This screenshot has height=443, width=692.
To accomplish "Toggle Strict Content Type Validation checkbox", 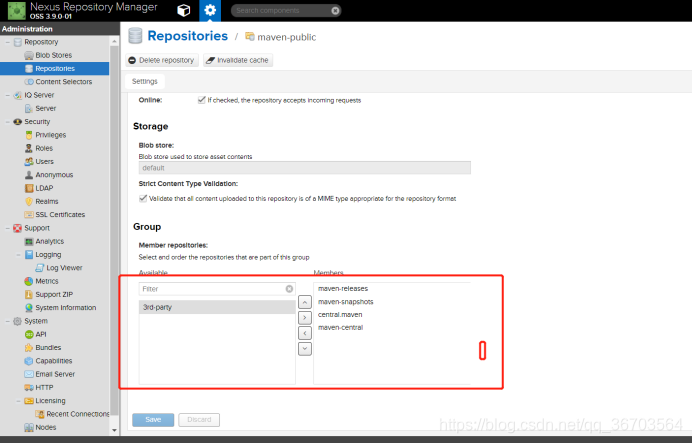I will 143,199.
